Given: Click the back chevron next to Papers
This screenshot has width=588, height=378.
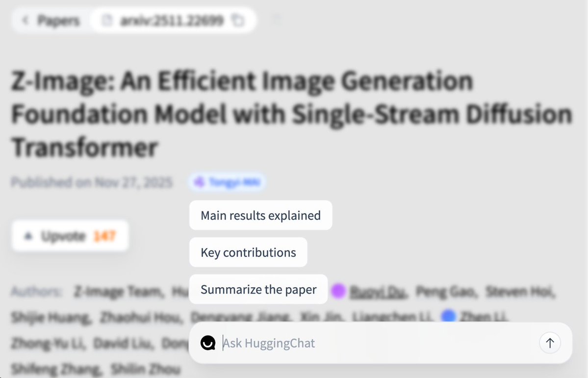Looking at the screenshot, I should click(x=26, y=21).
